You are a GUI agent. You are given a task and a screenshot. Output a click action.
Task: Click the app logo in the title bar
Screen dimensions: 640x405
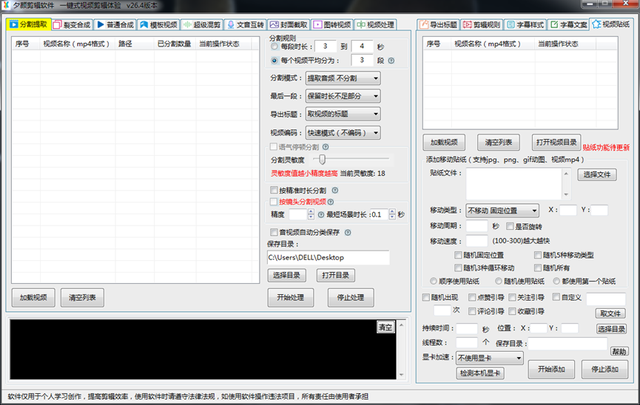click(6, 5)
